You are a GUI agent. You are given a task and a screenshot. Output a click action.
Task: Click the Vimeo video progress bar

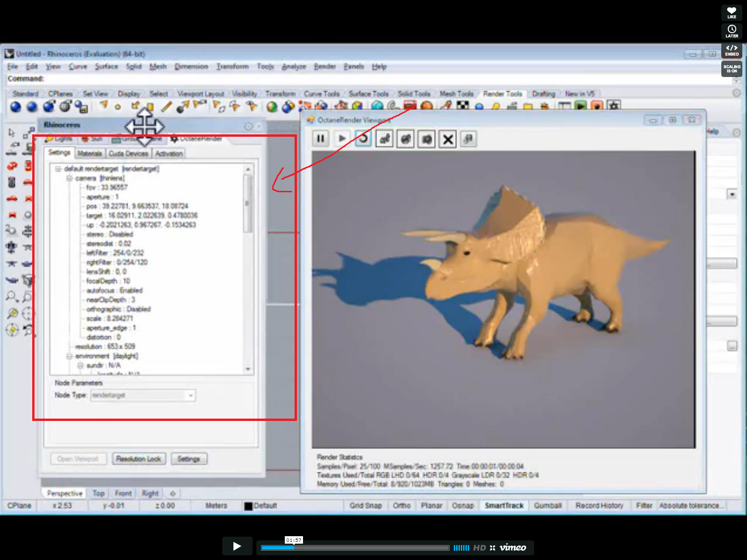[x=355, y=548]
